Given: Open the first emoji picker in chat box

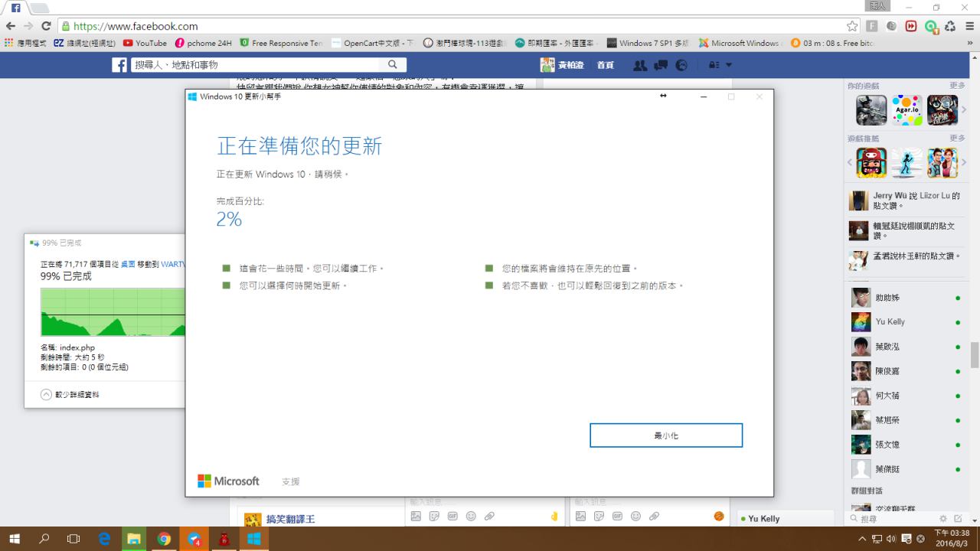Looking at the screenshot, I should pyautogui.click(x=471, y=517).
